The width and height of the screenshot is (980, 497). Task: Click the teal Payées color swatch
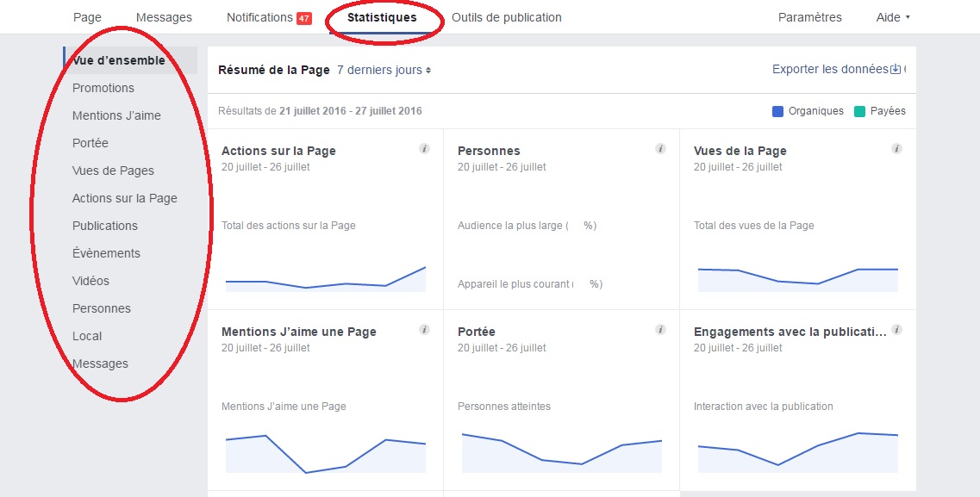pyautogui.click(x=859, y=111)
